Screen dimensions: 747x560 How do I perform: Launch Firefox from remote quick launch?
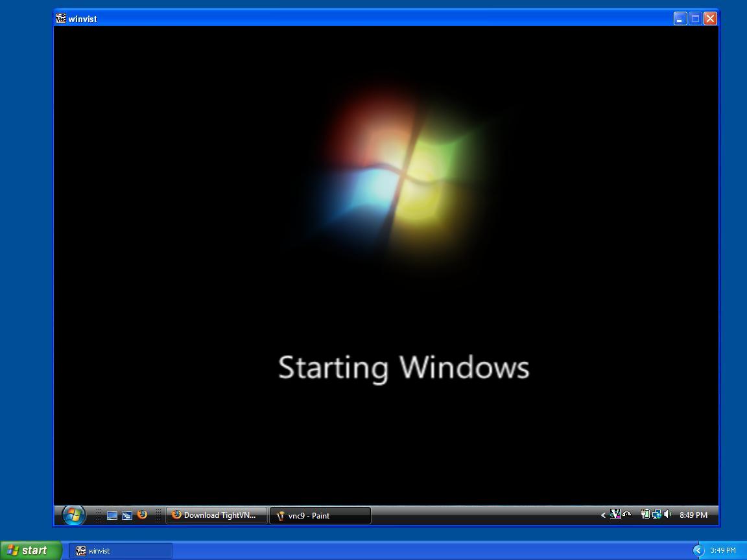[142, 515]
